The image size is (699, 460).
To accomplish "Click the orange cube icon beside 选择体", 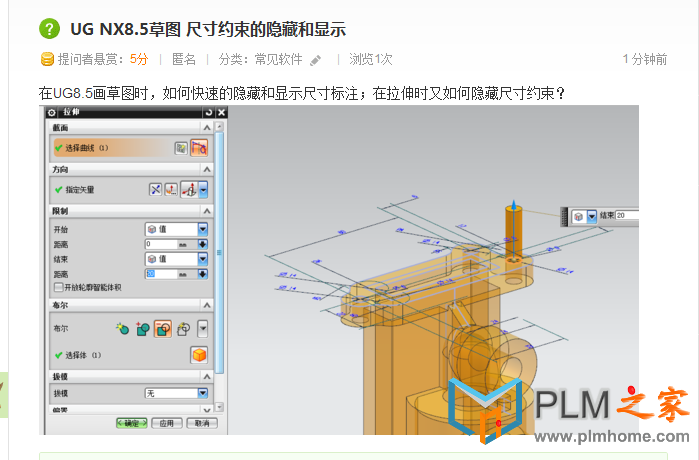I will (199, 355).
